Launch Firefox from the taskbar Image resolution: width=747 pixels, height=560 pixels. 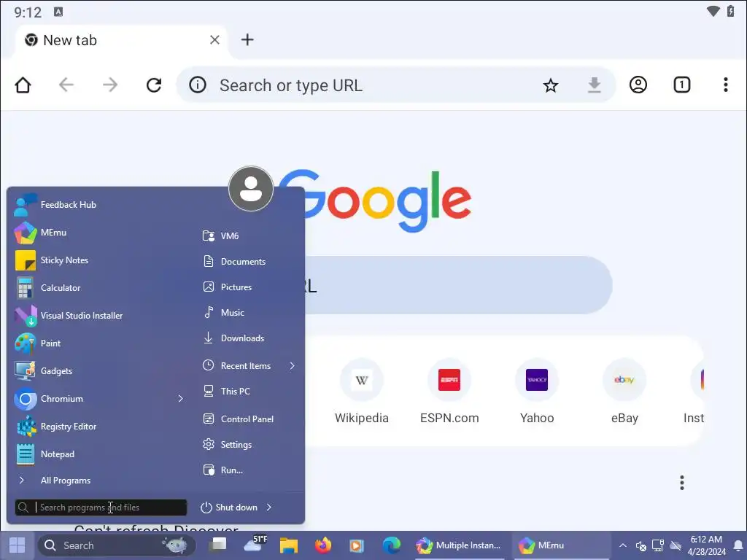point(323,545)
